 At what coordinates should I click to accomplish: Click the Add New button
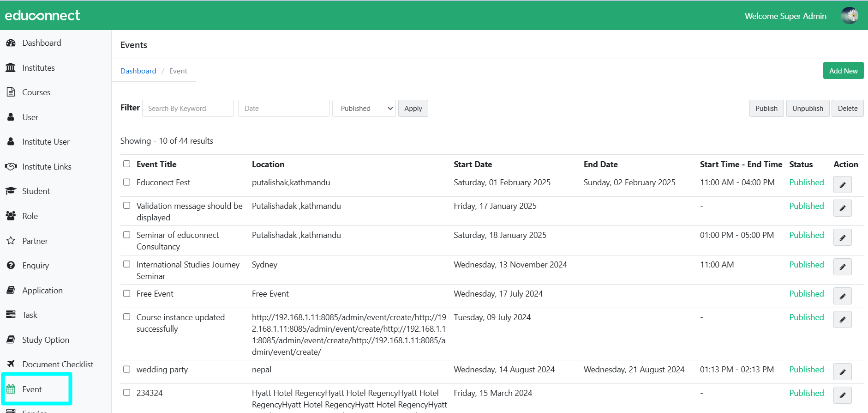[x=843, y=71]
